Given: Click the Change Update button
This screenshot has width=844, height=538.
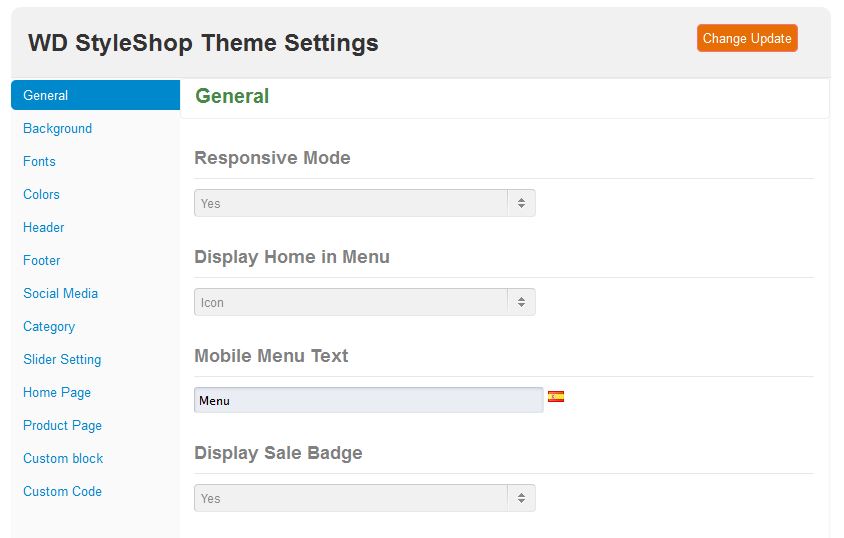Looking at the screenshot, I should [747, 39].
